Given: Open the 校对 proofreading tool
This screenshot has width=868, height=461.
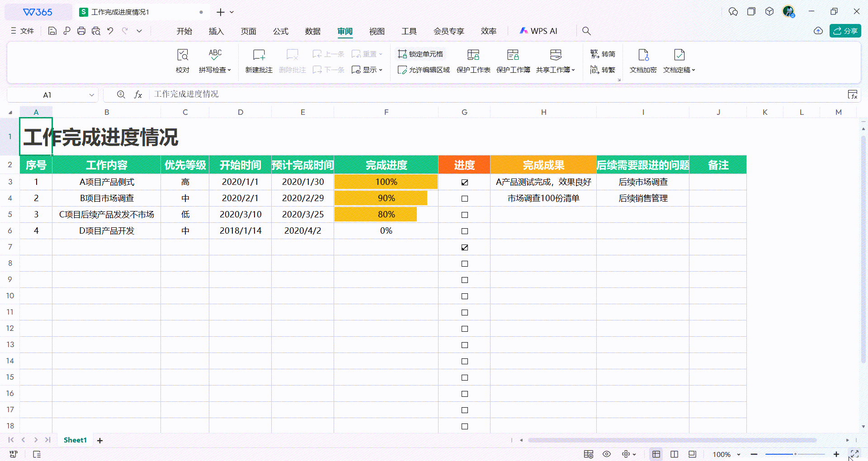Looking at the screenshot, I should (183, 61).
